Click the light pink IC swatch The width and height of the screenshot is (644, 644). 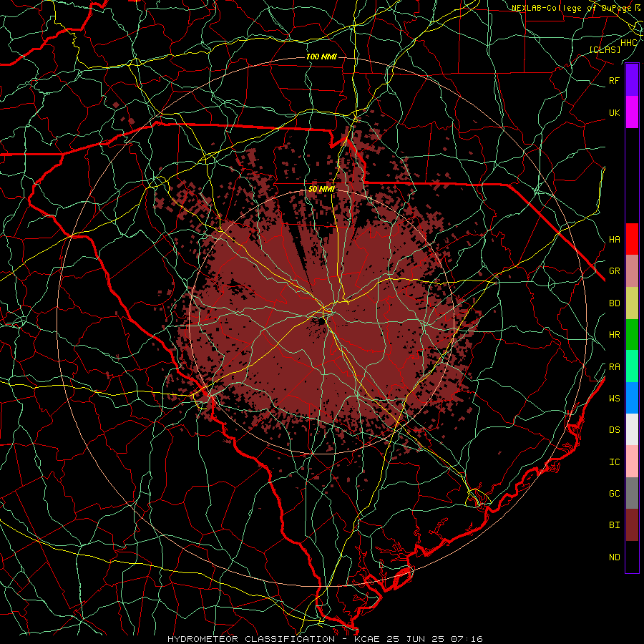point(632,462)
